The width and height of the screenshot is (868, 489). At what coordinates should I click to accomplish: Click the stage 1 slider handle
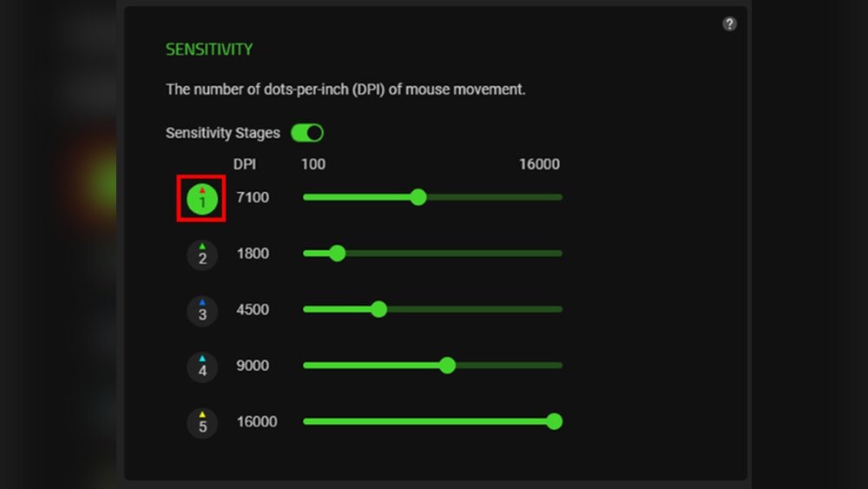[418, 197]
